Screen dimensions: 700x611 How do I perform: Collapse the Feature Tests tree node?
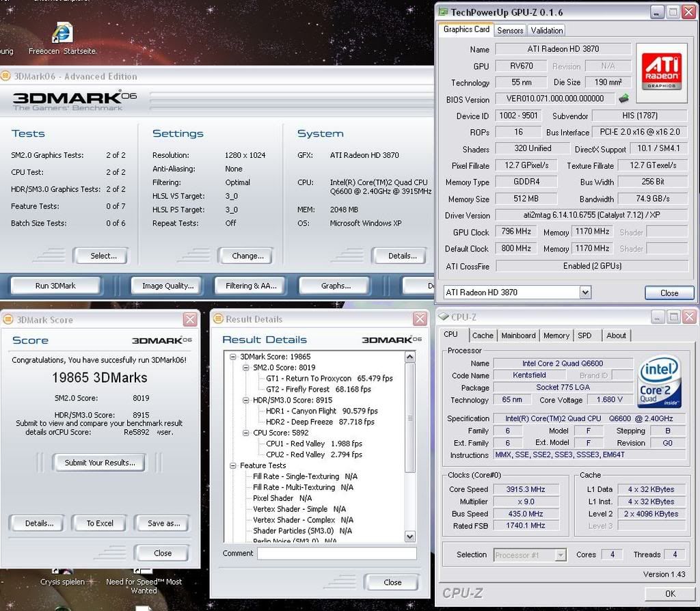click(x=232, y=465)
